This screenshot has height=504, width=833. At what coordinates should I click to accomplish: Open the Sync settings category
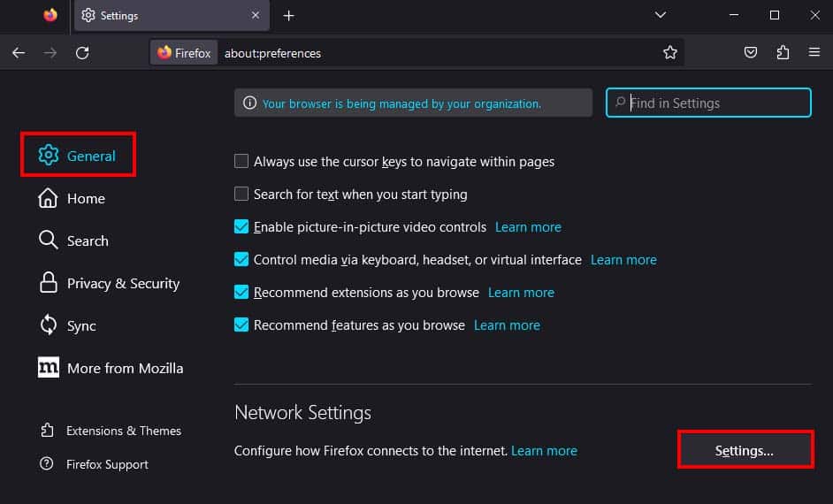67,325
